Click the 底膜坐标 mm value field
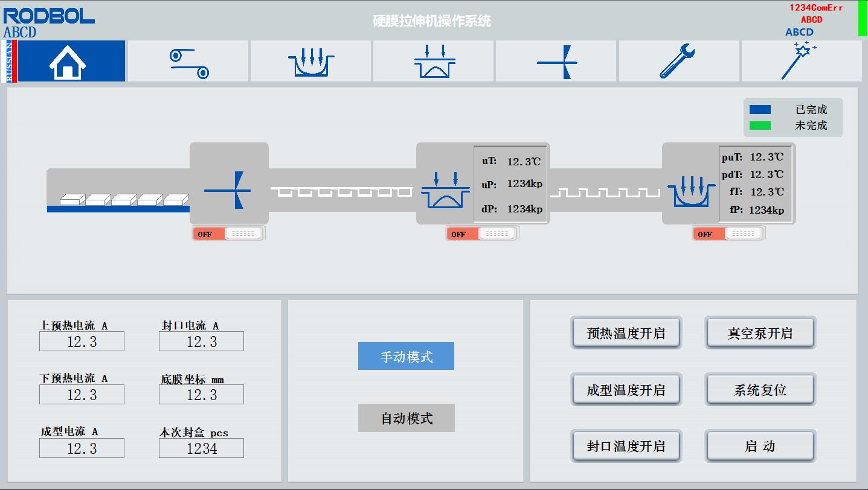Screen dimensions: 868x490 201,395
